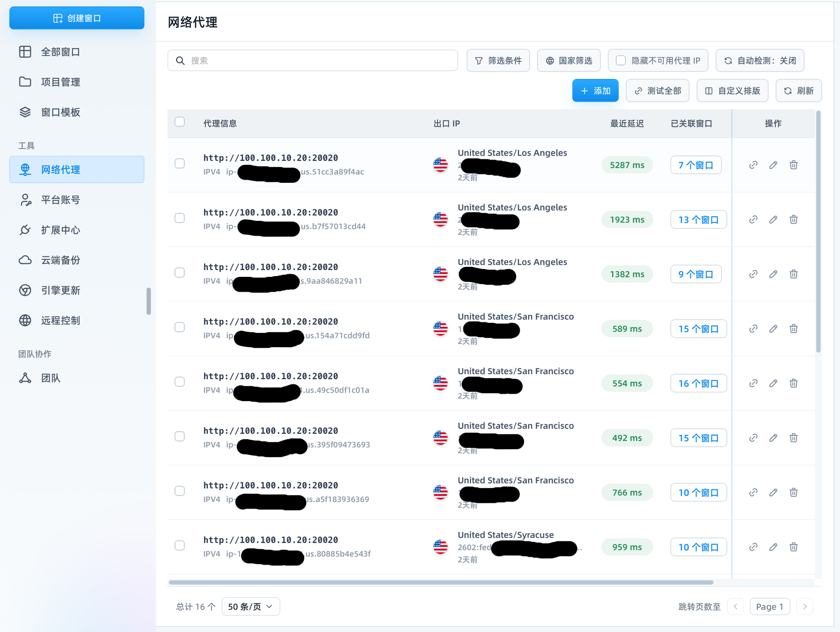Open 团队 in the sidebar
The image size is (840, 632).
coord(77,378)
